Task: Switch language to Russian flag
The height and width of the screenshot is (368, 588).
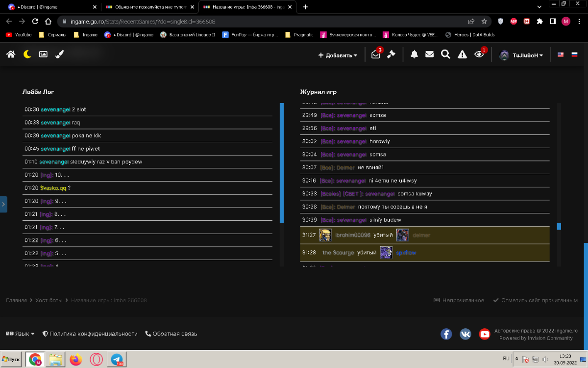Action: tap(574, 55)
